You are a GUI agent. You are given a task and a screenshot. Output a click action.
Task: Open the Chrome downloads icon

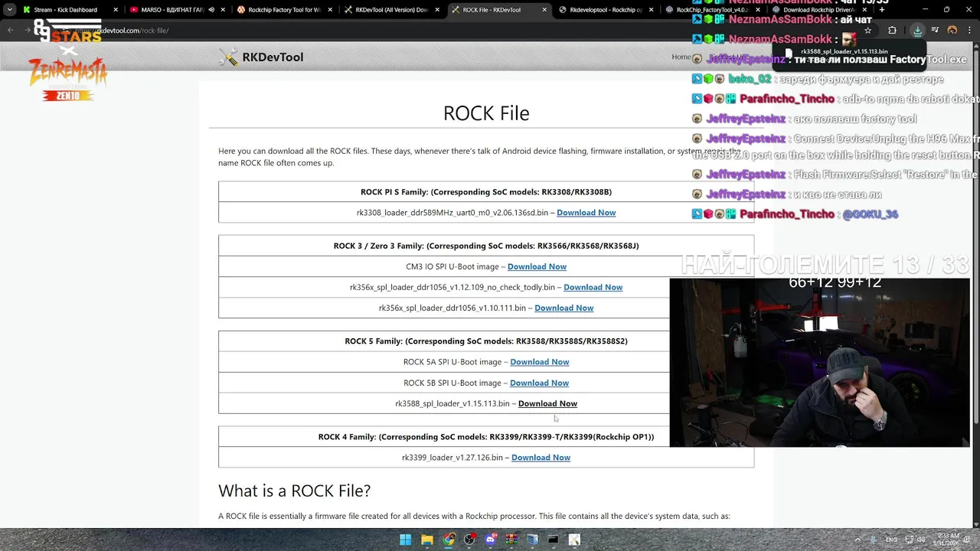[917, 31]
